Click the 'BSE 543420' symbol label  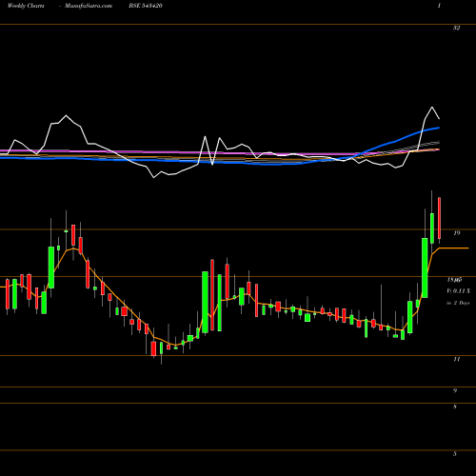(x=146, y=6)
